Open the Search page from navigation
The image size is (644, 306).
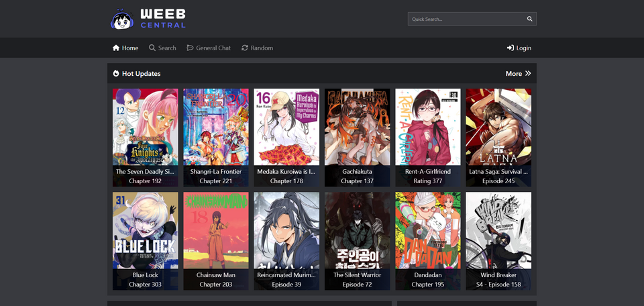coord(162,48)
